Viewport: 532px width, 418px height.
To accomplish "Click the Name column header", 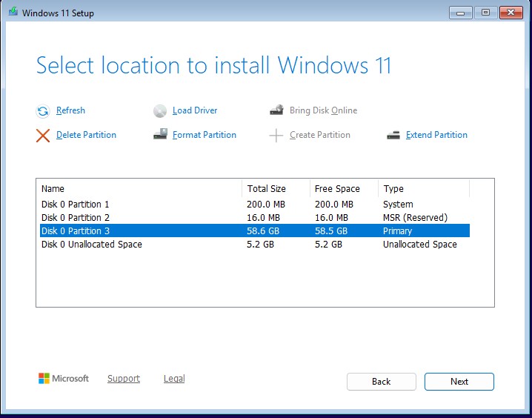I will point(139,189).
